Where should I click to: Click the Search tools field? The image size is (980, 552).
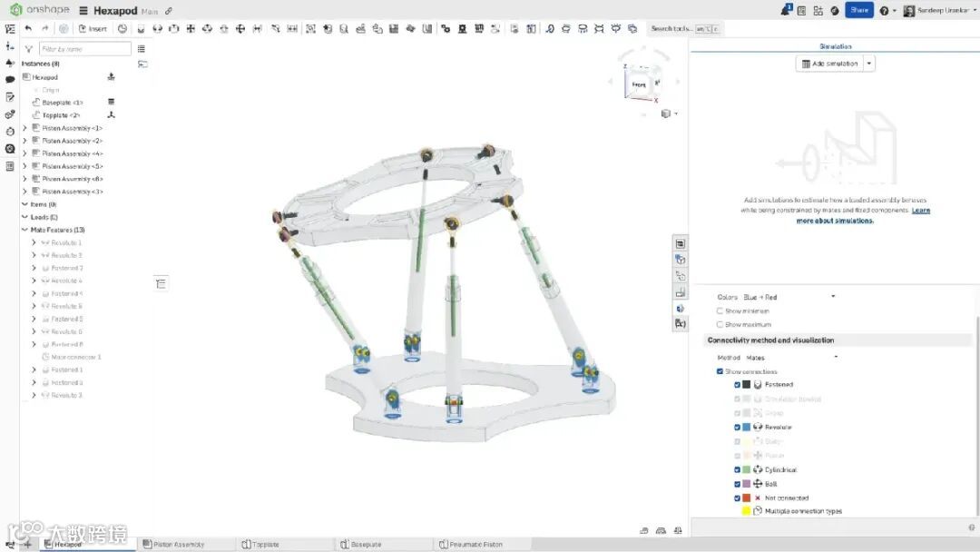pos(684,29)
